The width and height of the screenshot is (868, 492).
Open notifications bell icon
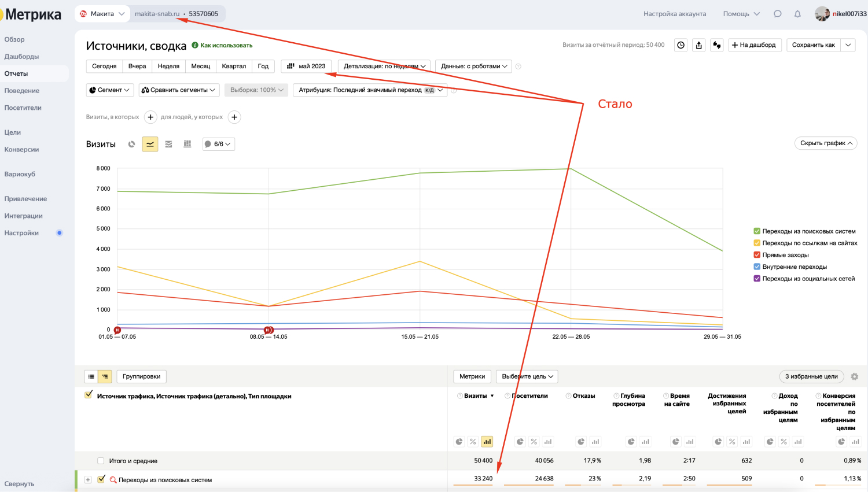coord(797,14)
